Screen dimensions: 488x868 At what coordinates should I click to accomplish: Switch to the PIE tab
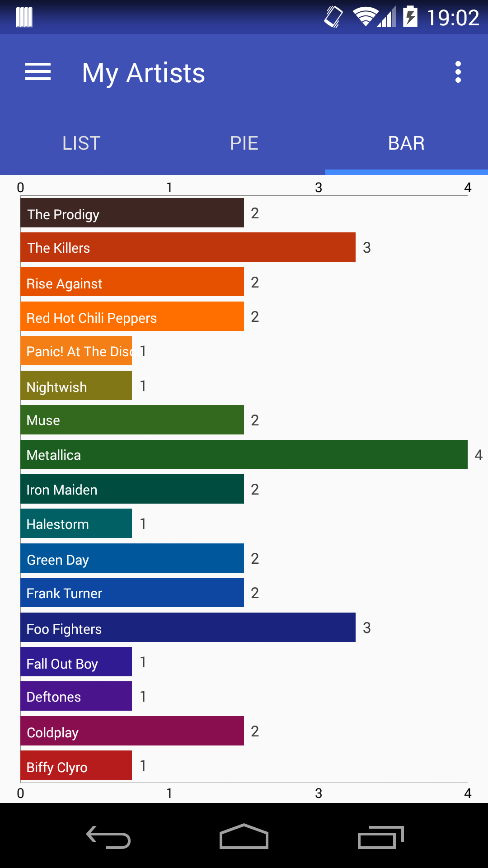pos(244,143)
